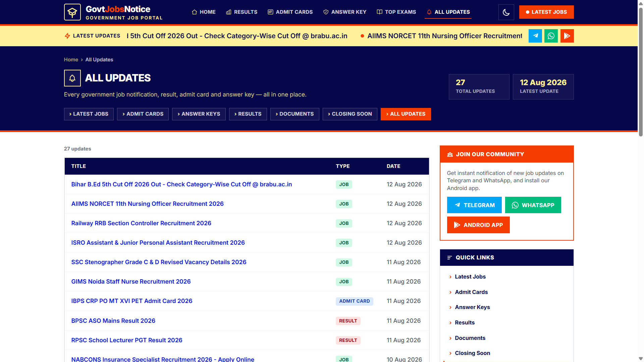
Task: Open Documents in Quick Links
Action: click(470, 338)
